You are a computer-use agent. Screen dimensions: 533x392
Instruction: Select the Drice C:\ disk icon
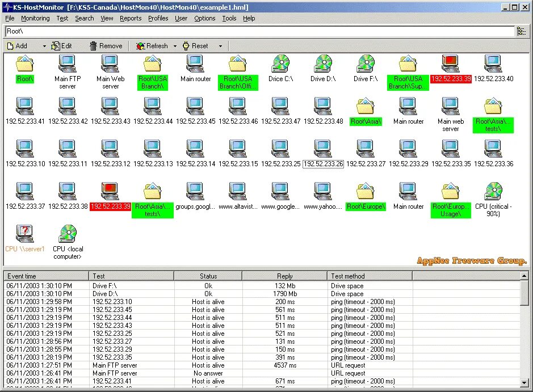coord(280,64)
